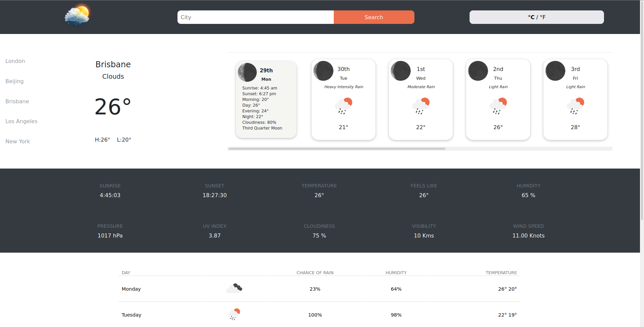
Task: Click the L:20° low temperature text
Action: point(124,140)
